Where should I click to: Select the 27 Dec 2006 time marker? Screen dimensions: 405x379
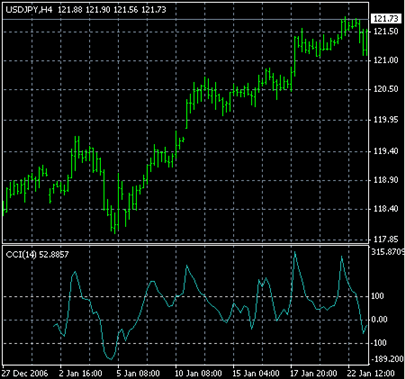(x=25, y=373)
